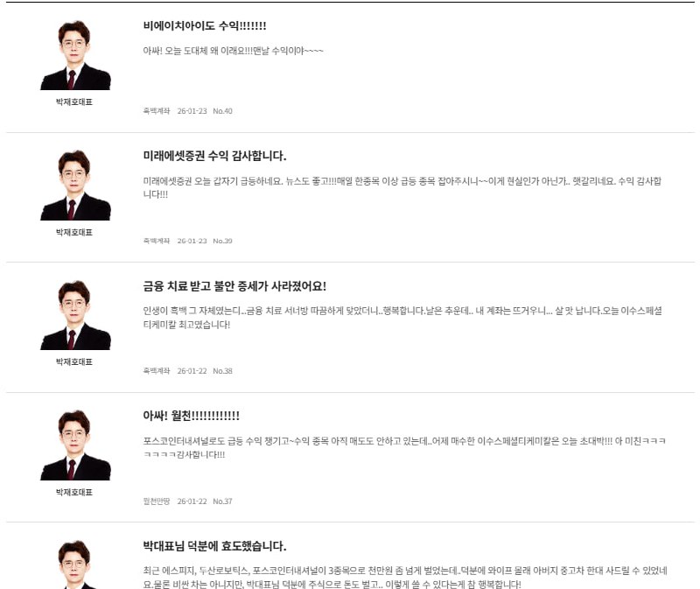Click the profile photo beside post No.39
Screen dimensions: 700x589
coord(75,185)
